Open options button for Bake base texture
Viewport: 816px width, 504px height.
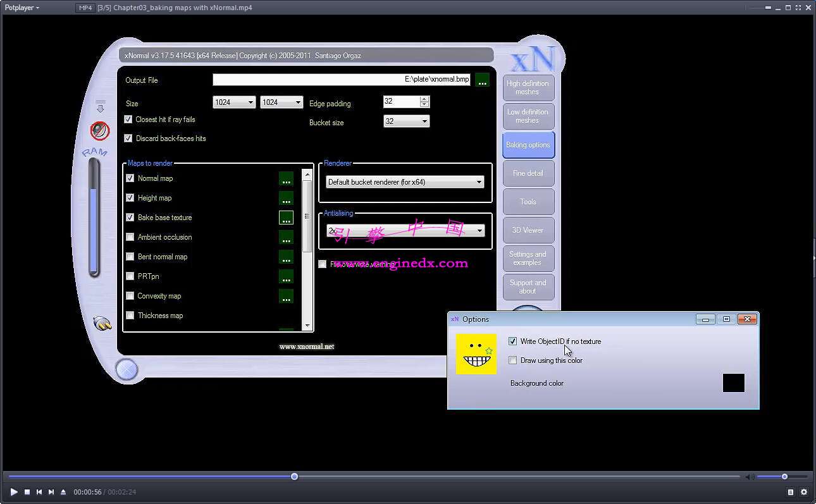(286, 218)
